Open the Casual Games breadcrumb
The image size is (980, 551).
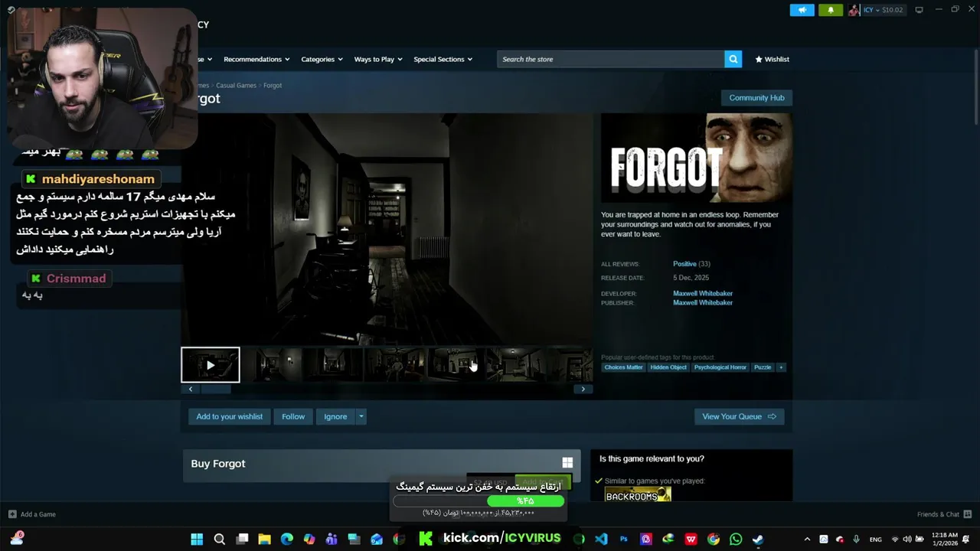click(x=236, y=85)
